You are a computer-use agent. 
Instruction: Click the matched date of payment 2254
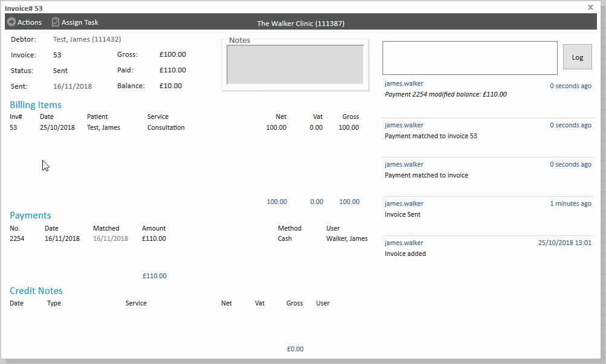point(110,238)
